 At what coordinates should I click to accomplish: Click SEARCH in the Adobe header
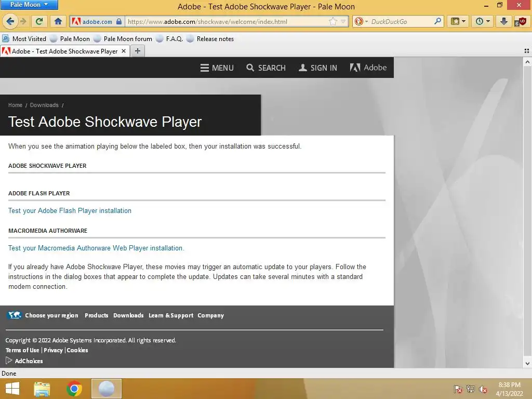click(x=265, y=68)
